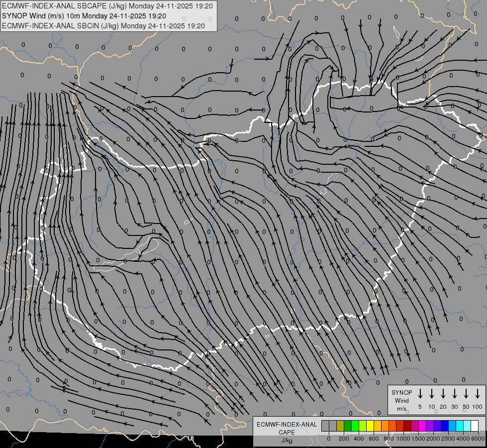
Task: Pick the 50 m/s wind legend arrow
Action: tap(466, 394)
